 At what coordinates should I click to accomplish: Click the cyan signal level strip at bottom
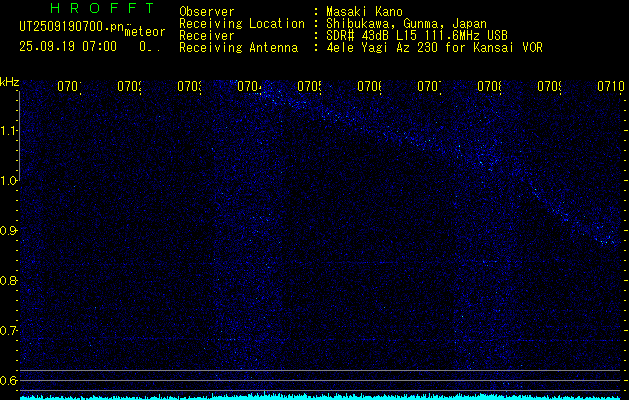(321, 397)
